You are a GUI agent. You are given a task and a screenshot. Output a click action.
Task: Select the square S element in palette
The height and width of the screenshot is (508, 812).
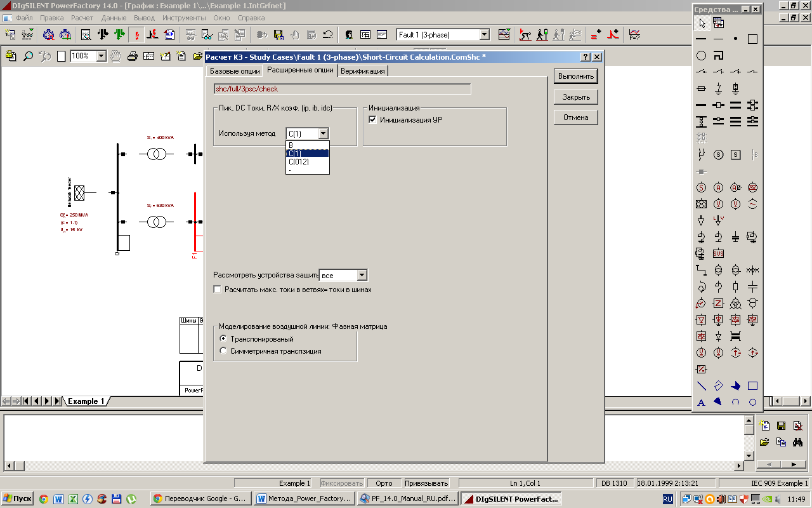(x=735, y=154)
